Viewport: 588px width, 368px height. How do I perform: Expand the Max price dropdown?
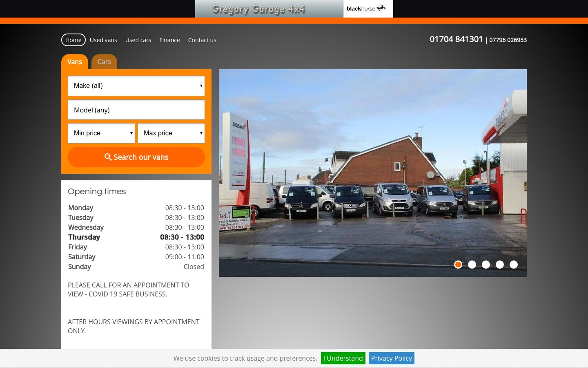171,133
